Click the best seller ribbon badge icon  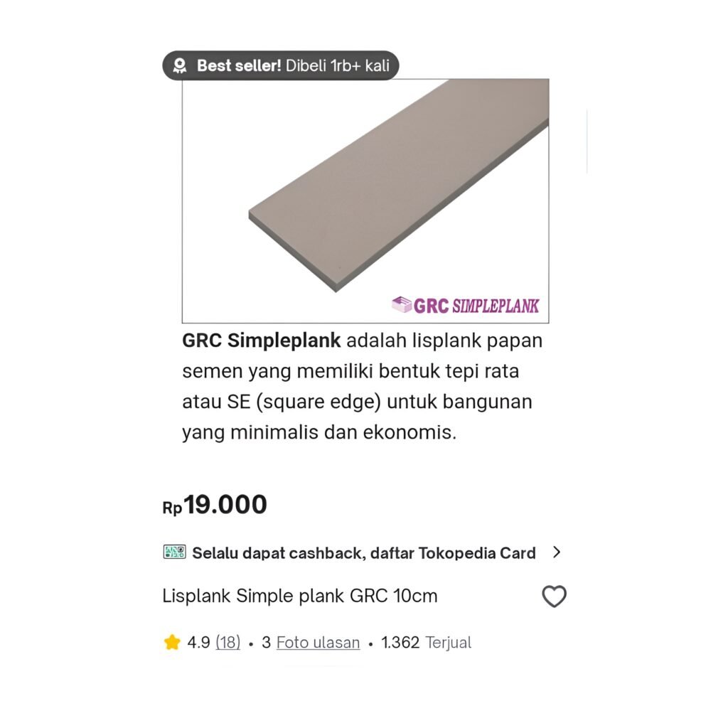[180, 65]
